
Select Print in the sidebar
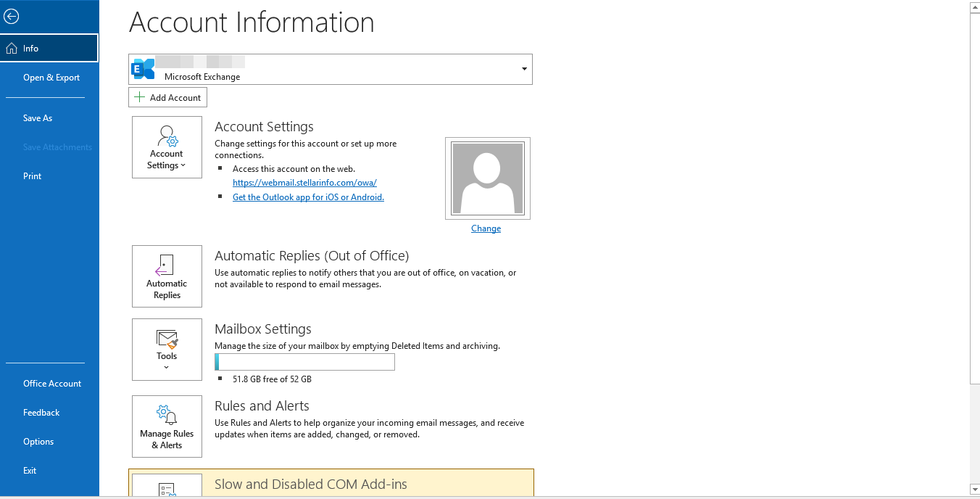[33, 176]
